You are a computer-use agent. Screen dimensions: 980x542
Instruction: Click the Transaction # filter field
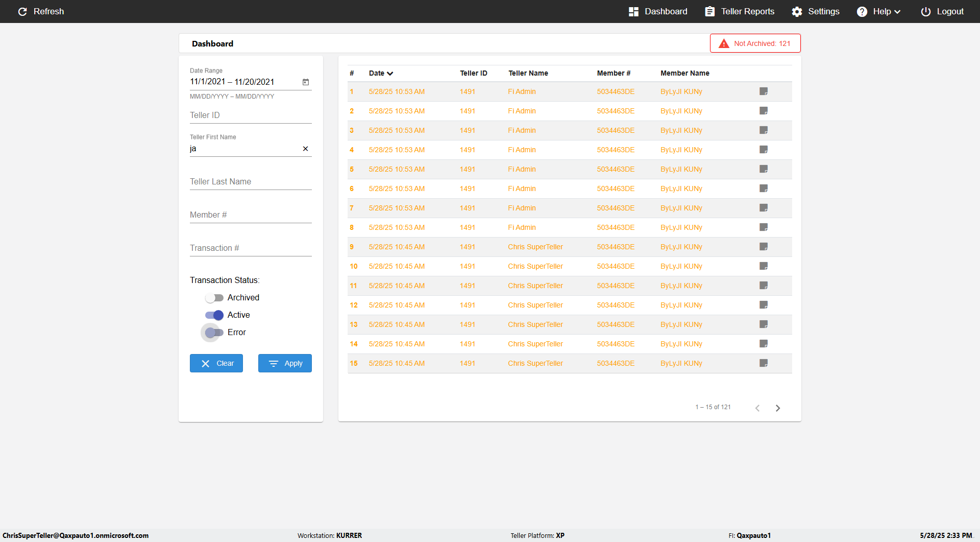[251, 248]
